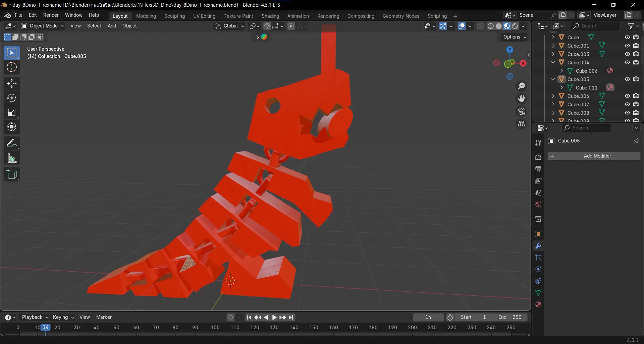Switch to the UV Editing workspace
The height and width of the screenshot is (344, 644).
coord(204,16)
